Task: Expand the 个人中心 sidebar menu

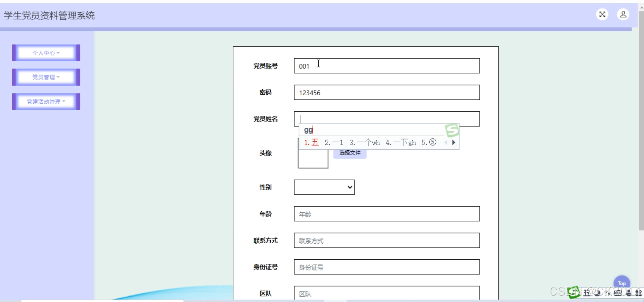Action: pyautogui.click(x=46, y=53)
